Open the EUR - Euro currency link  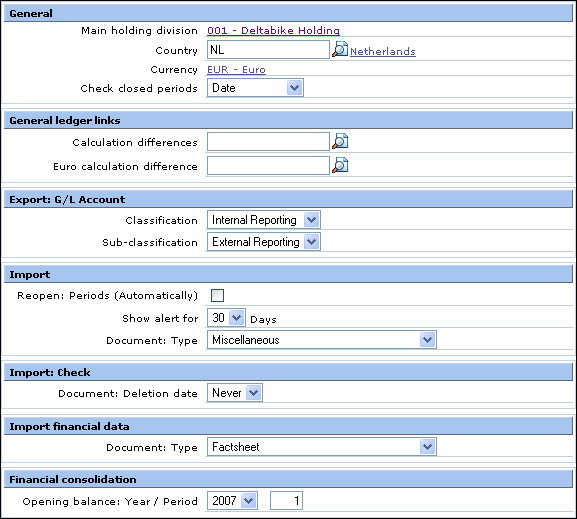coord(236,70)
